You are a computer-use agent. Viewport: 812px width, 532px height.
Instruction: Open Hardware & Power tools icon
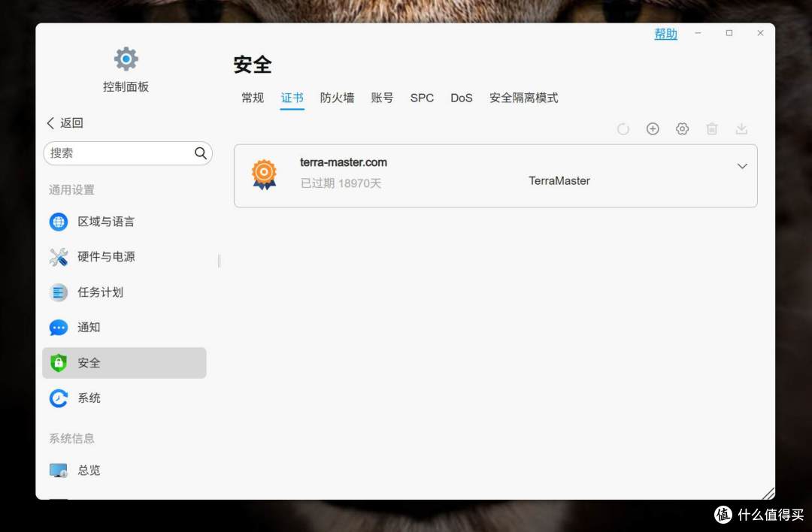point(59,257)
